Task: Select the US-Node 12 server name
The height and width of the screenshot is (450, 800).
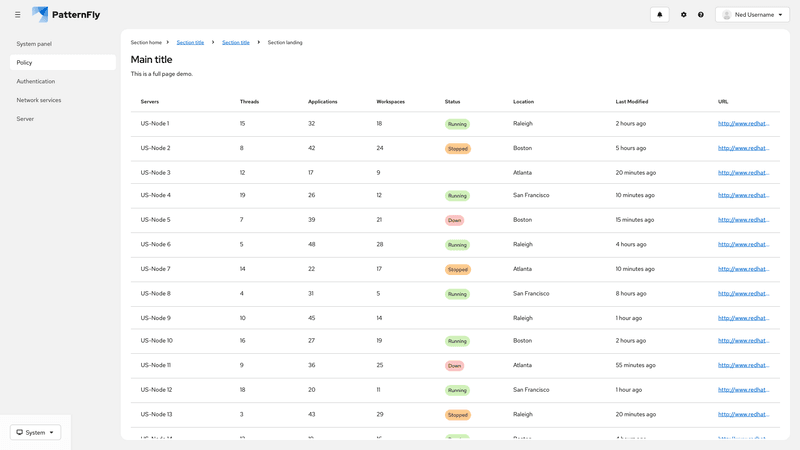Action: click(157, 390)
